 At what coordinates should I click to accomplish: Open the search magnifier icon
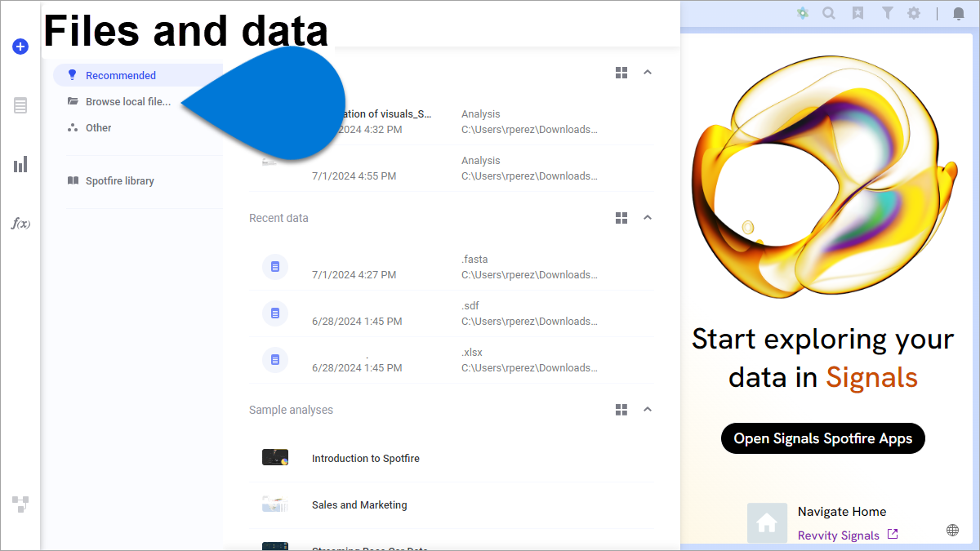[x=829, y=13]
